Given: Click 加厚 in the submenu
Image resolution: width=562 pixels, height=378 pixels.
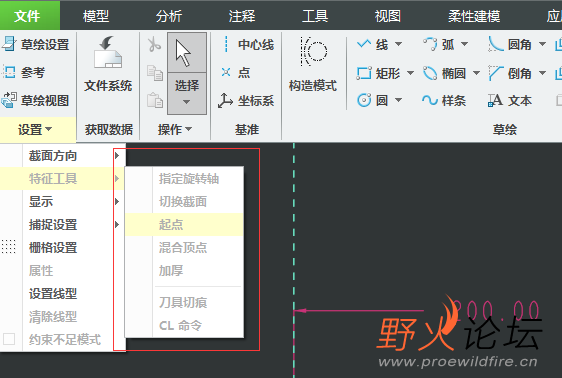Looking at the screenshot, I should [184, 271].
